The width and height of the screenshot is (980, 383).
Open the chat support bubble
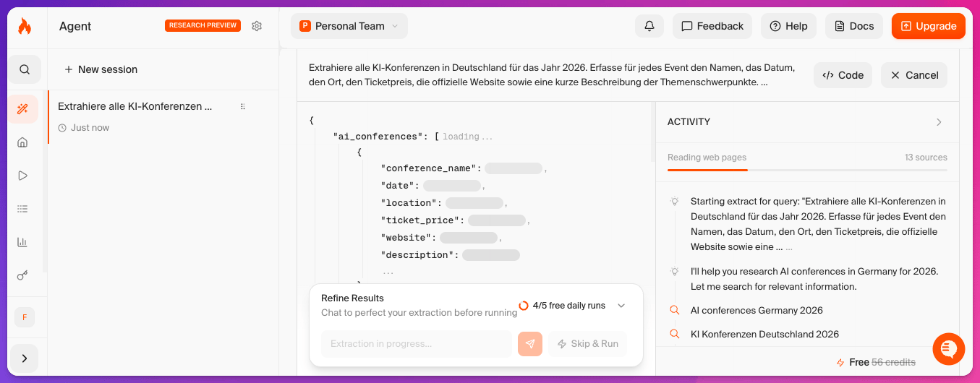[948, 349]
